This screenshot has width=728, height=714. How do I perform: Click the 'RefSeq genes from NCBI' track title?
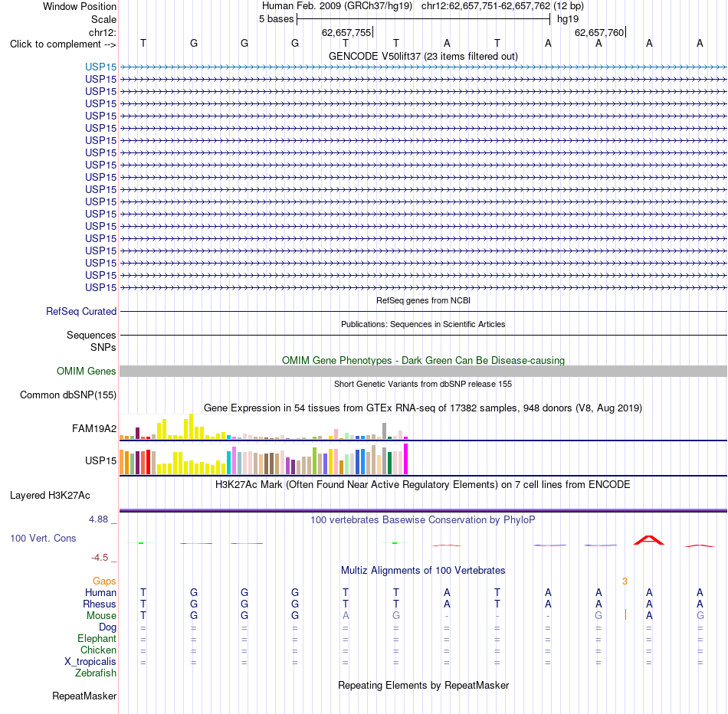coord(423,300)
